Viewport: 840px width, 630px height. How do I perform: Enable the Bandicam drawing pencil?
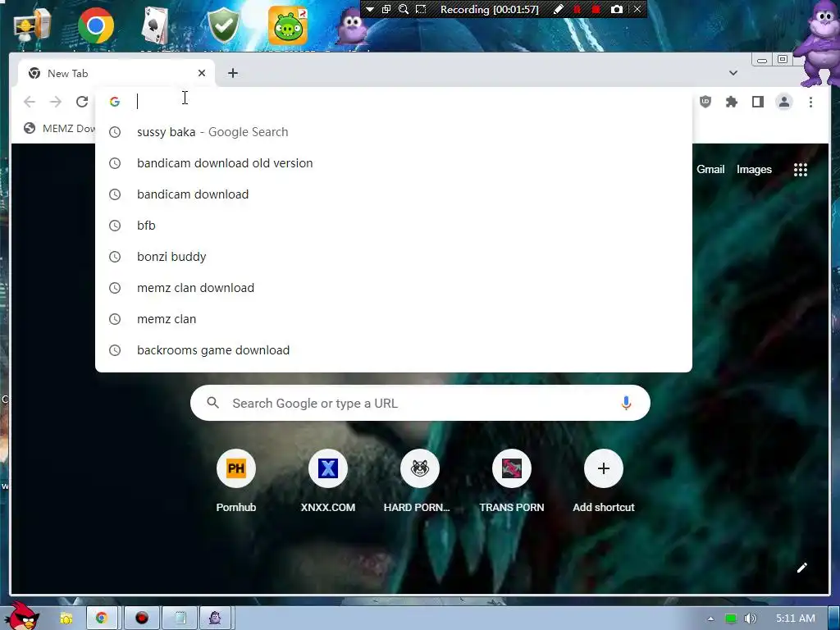558,9
